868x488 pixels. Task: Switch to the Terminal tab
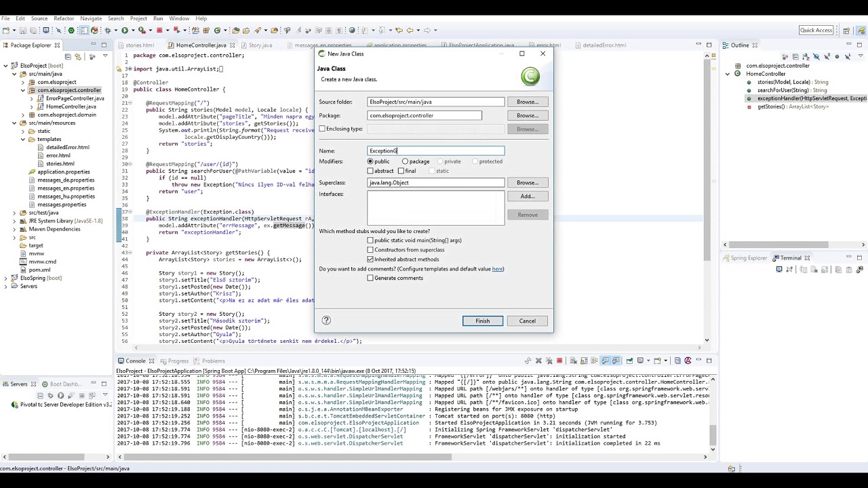(791, 258)
